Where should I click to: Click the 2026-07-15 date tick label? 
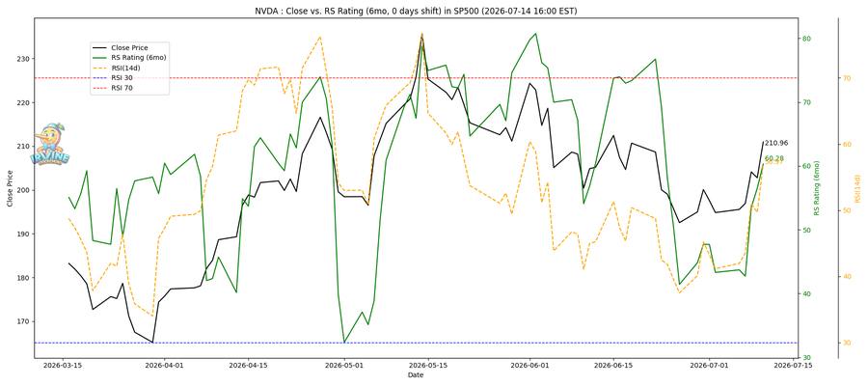pos(793,366)
